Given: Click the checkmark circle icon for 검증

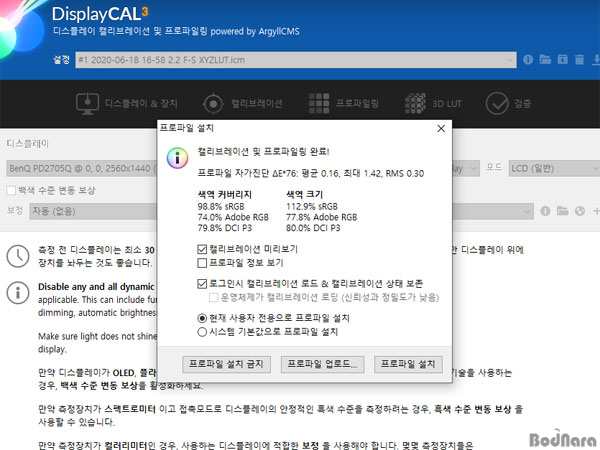Looking at the screenshot, I should [497, 103].
